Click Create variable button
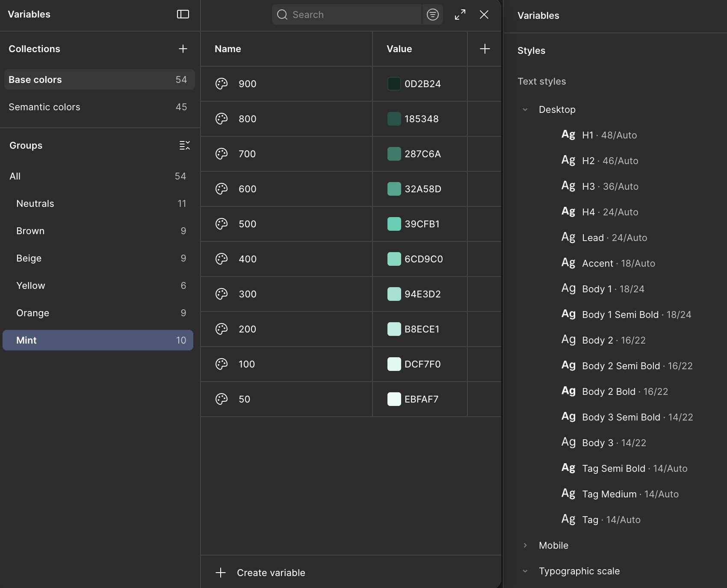 [x=260, y=573]
